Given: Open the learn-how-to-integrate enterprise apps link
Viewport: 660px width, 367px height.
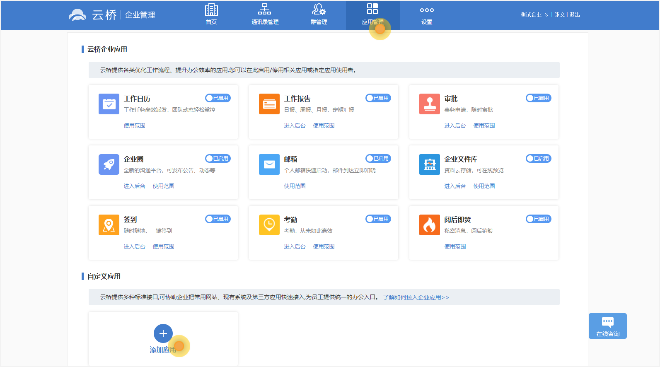Looking at the screenshot, I should [416, 297].
